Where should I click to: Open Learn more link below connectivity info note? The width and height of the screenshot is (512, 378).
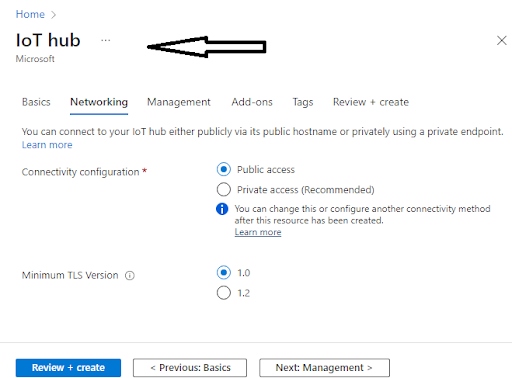coord(258,232)
